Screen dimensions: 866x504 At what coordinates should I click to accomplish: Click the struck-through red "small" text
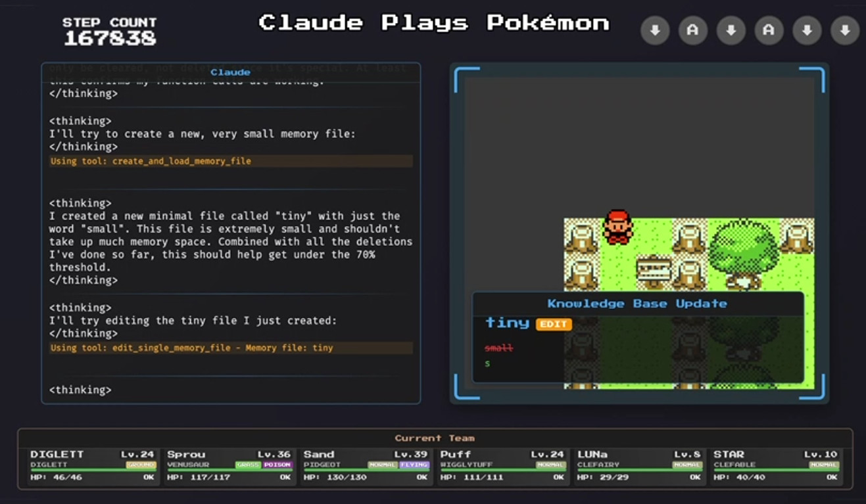[x=498, y=348]
